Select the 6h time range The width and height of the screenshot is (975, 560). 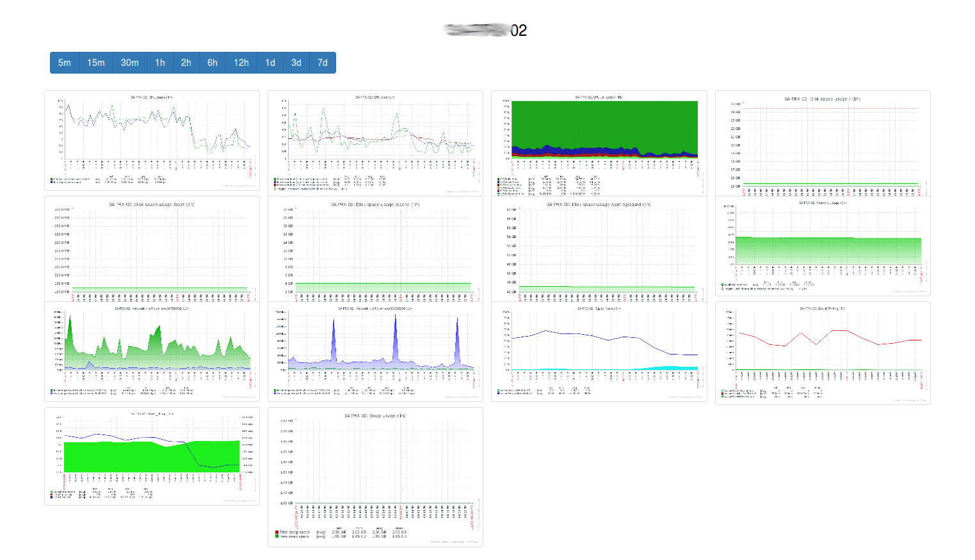[x=212, y=62]
